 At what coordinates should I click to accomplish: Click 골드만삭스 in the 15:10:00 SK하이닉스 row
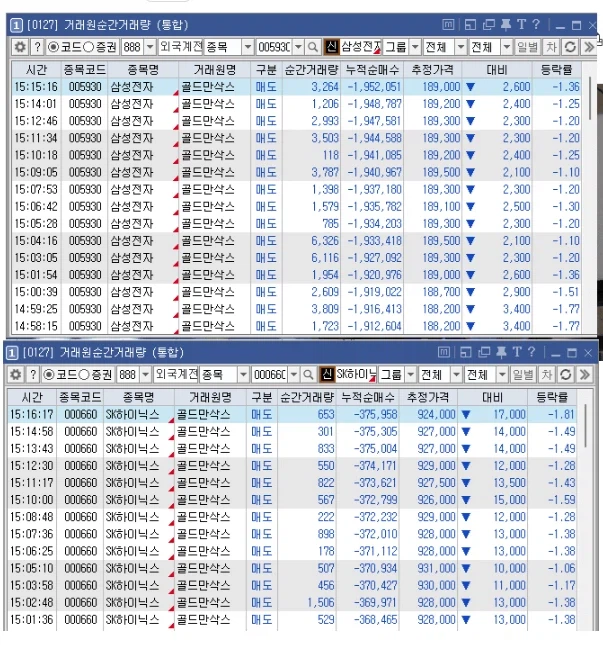(x=203, y=500)
